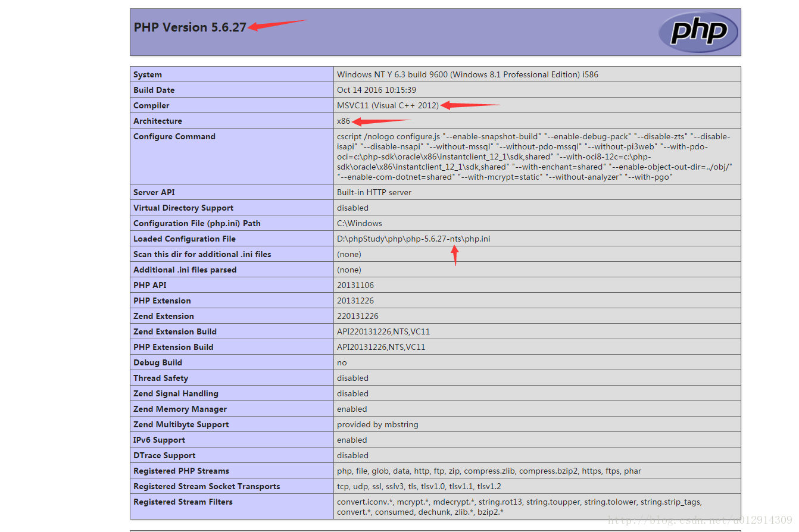The width and height of the screenshot is (799, 532).
Task: Select the php-5.6.27-nts php.ini path
Action: pyautogui.click(x=414, y=239)
